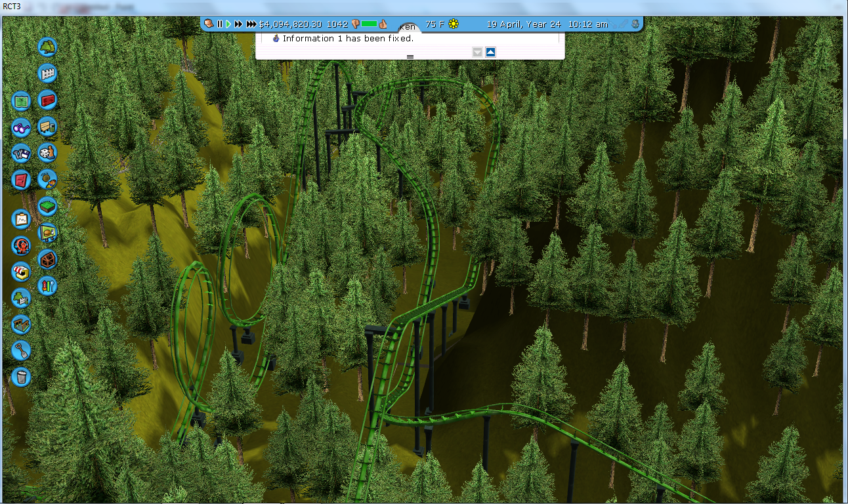This screenshot has height=504, width=848.
Task: Click the 75 F temperature readout
Action: click(435, 24)
